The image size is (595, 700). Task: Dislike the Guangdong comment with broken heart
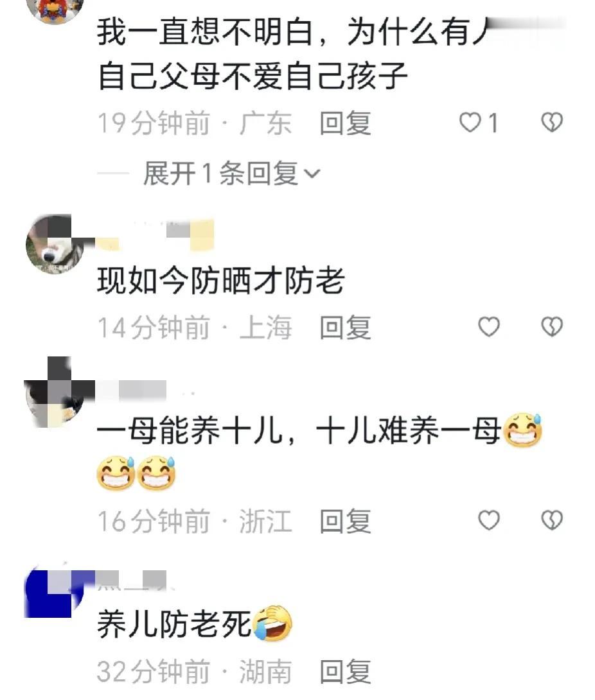(x=552, y=122)
